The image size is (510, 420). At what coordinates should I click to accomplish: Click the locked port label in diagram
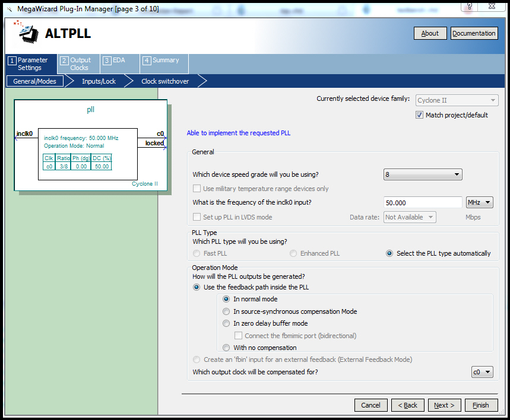[154, 143]
